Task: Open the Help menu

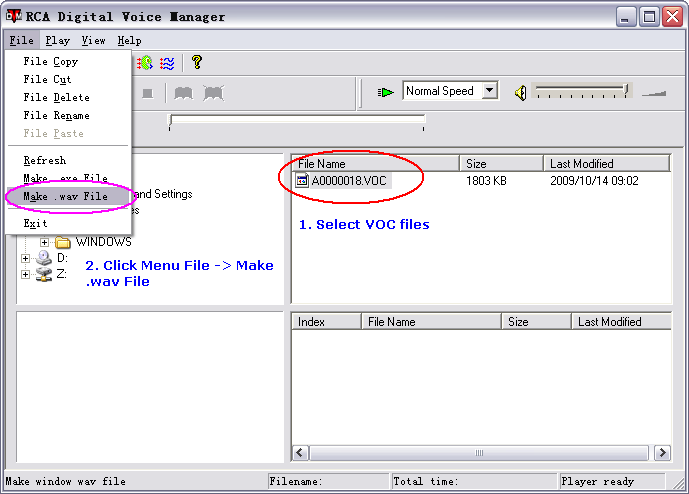Action: coord(130,40)
